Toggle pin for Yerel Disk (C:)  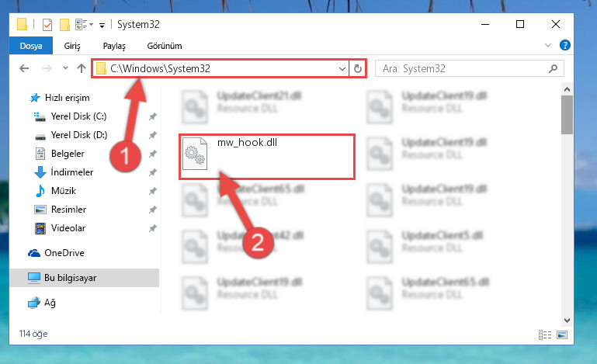click(x=153, y=116)
